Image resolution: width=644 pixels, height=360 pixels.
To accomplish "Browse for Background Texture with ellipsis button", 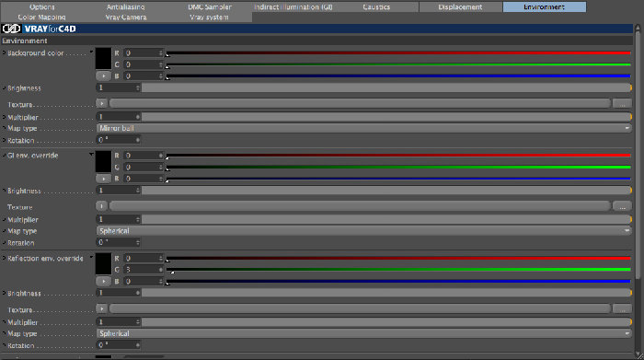I will [x=622, y=103].
